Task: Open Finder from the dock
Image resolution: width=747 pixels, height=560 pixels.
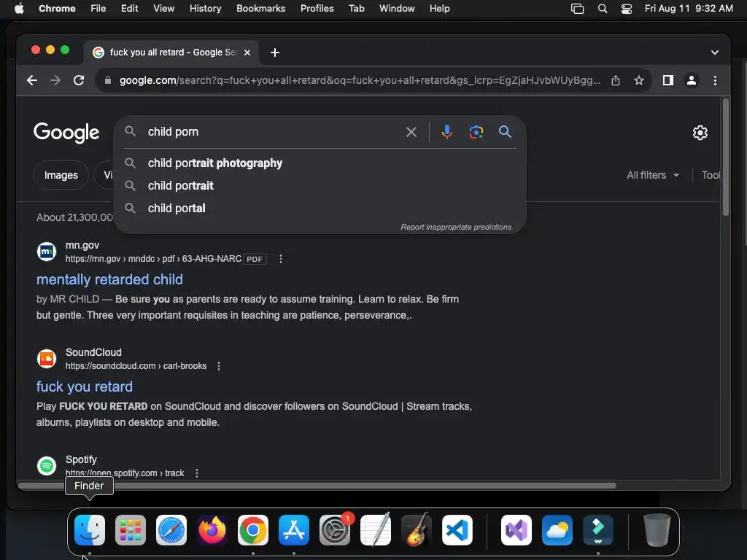Action: click(90, 530)
